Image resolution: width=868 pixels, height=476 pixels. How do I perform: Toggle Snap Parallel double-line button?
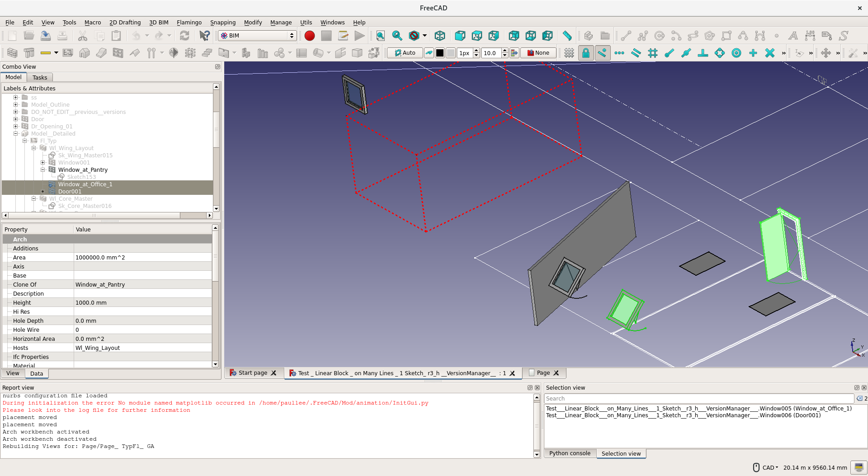point(636,53)
